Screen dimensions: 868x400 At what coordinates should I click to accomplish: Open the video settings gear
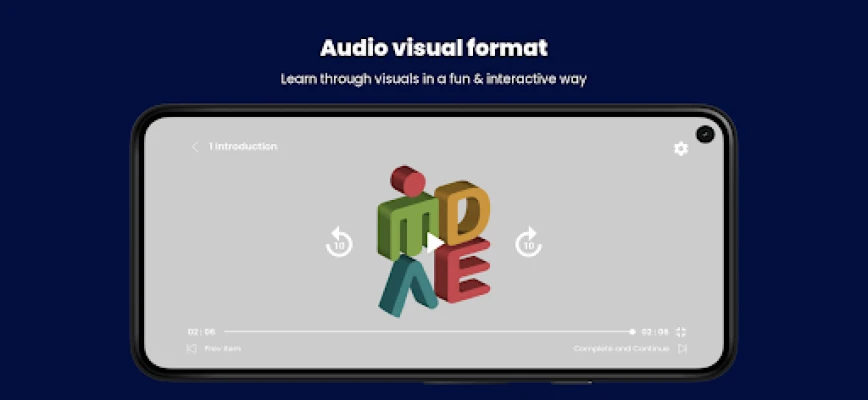[681, 149]
